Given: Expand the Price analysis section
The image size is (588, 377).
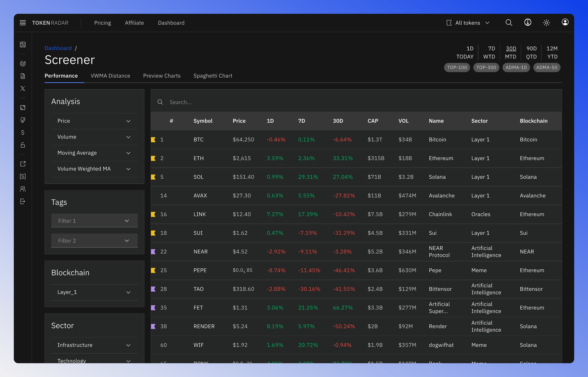Looking at the screenshot, I should pos(94,121).
